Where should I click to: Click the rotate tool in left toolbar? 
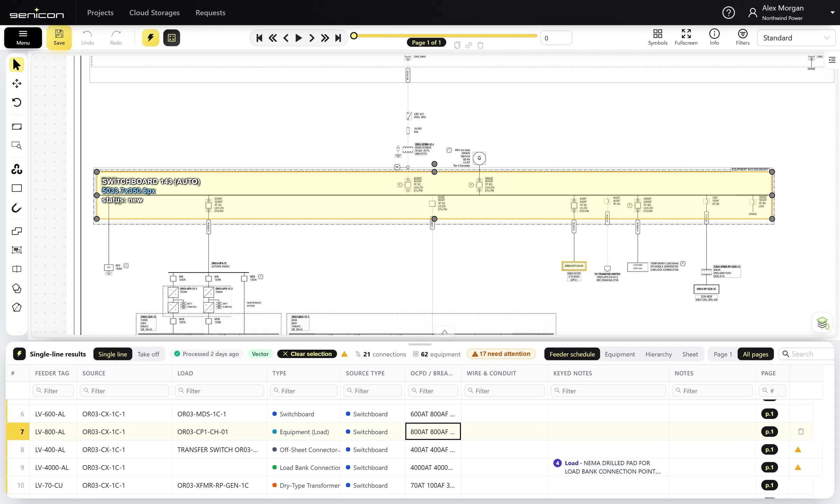point(16,102)
